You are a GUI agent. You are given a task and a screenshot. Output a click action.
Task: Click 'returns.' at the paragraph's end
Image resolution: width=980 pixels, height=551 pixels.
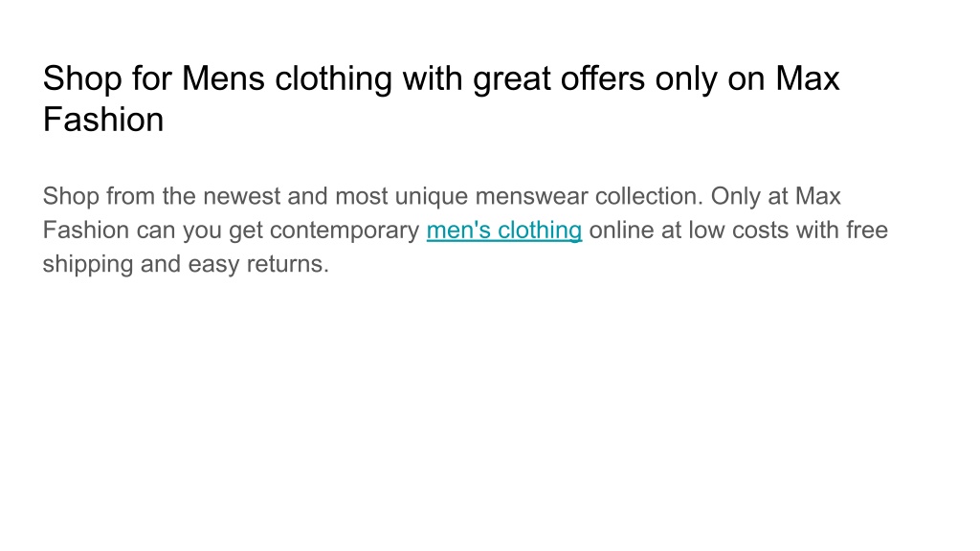[x=287, y=264]
